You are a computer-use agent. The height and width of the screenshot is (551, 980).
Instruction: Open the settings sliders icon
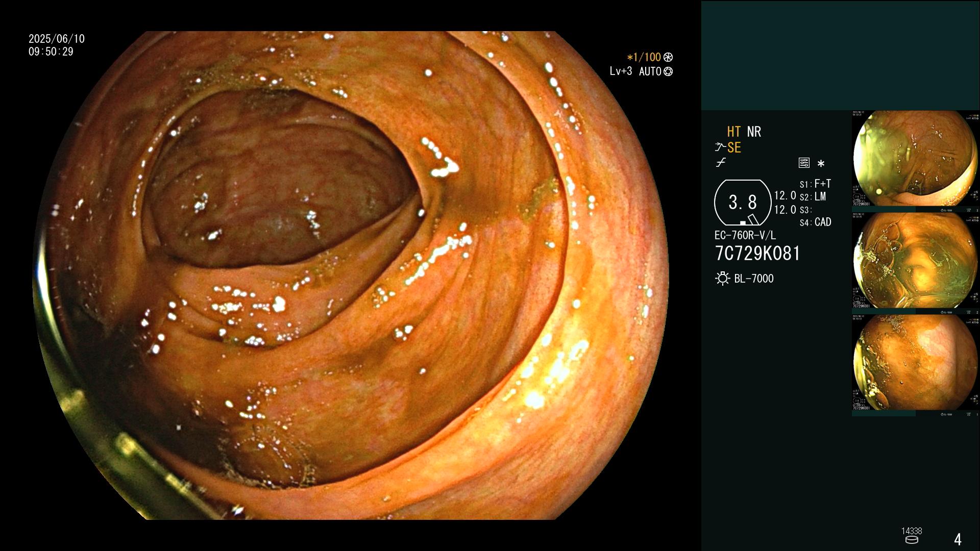[804, 163]
